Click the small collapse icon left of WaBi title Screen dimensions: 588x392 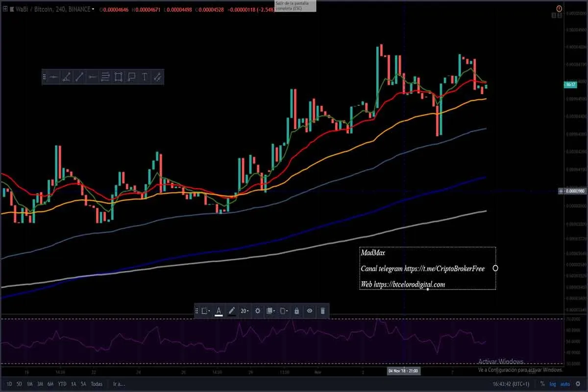coord(5,9)
